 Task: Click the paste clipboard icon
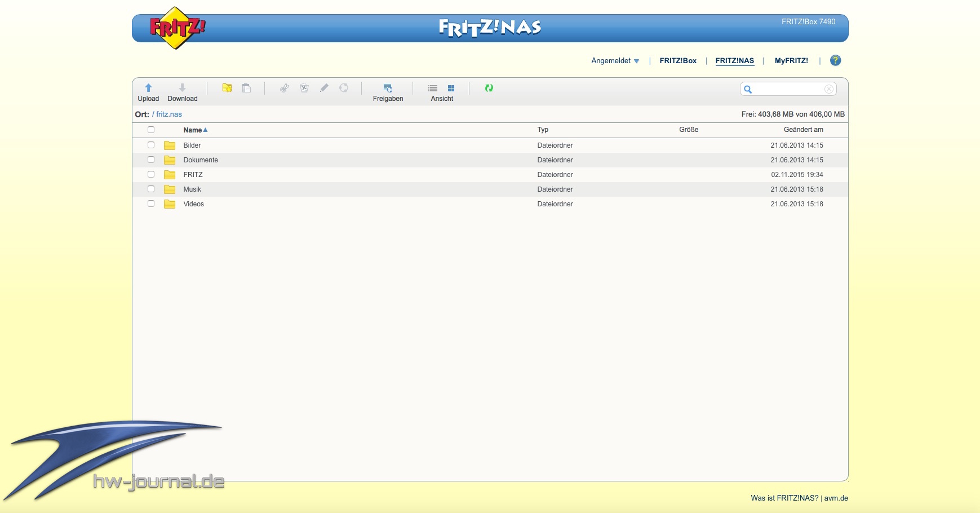click(x=246, y=88)
